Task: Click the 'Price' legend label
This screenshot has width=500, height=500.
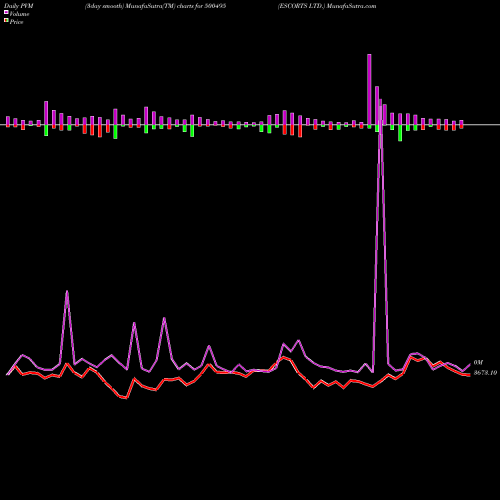Action: [x=16, y=22]
